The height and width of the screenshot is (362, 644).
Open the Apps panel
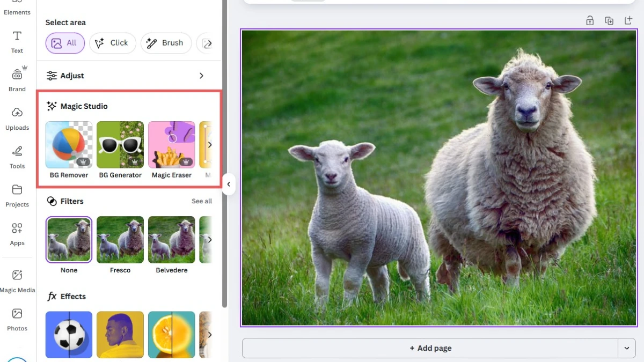(17, 235)
